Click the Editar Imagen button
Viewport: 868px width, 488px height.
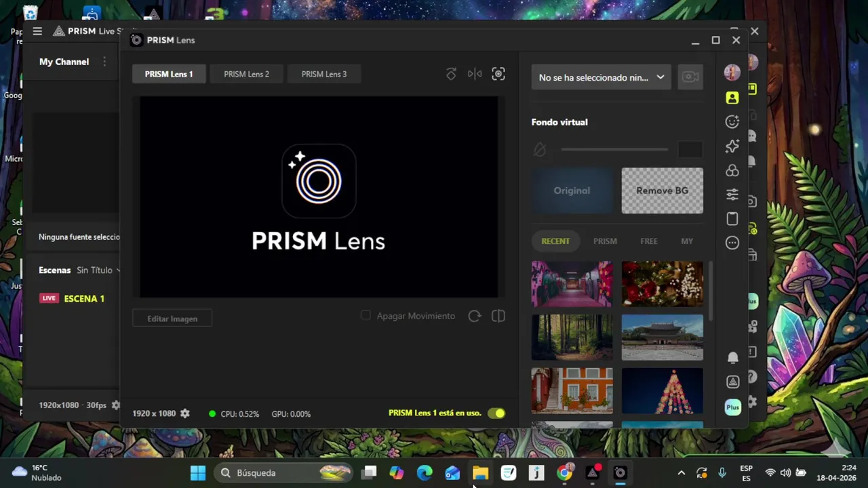pyautogui.click(x=172, y=319)
